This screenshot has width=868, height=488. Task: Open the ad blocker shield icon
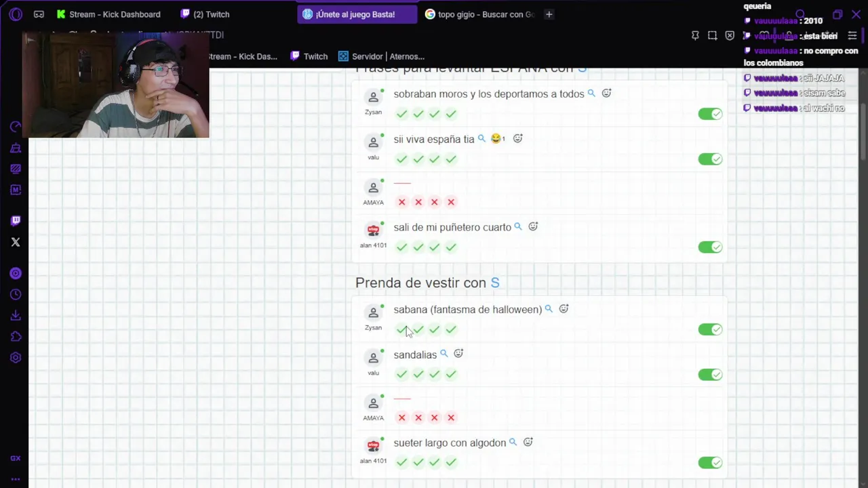click(x=730, y=35)
